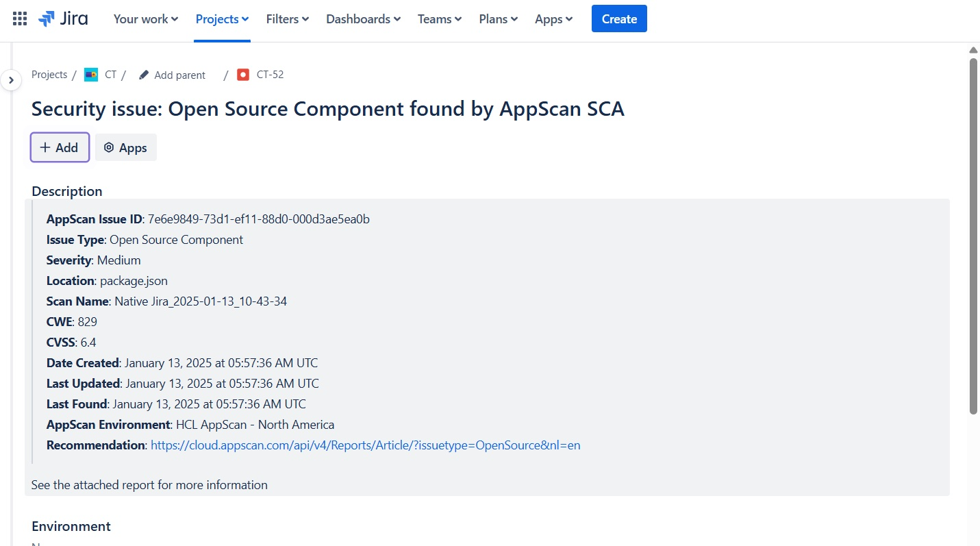Click the red CT-52 bug type icon
Image resolution: width=980 pixels, height=546 pixels.
click(x=243, y=75)
